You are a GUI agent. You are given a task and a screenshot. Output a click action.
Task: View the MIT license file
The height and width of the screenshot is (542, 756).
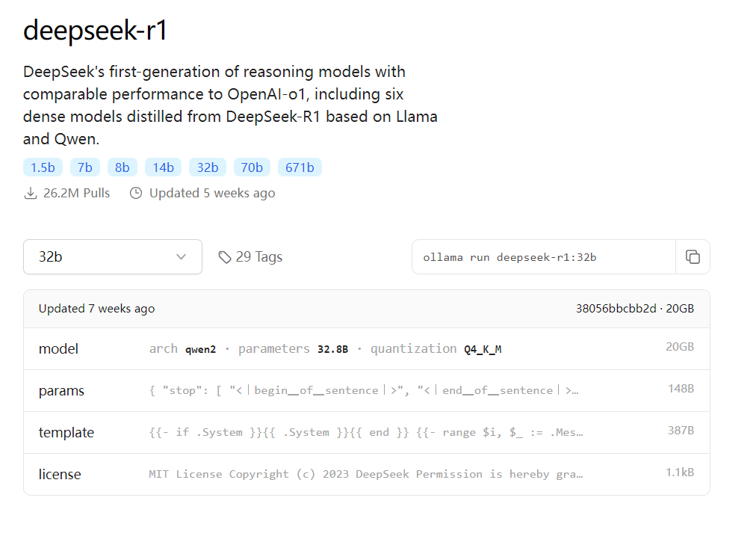click(366, 474)
